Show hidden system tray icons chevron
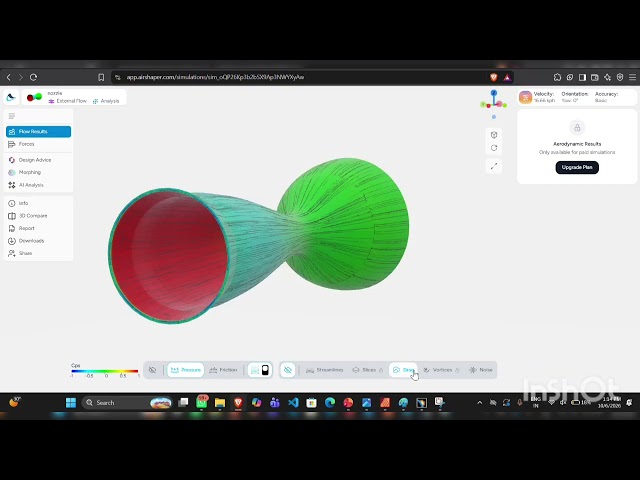The width and height of the screenshot is (640, 480). [480, 403]
